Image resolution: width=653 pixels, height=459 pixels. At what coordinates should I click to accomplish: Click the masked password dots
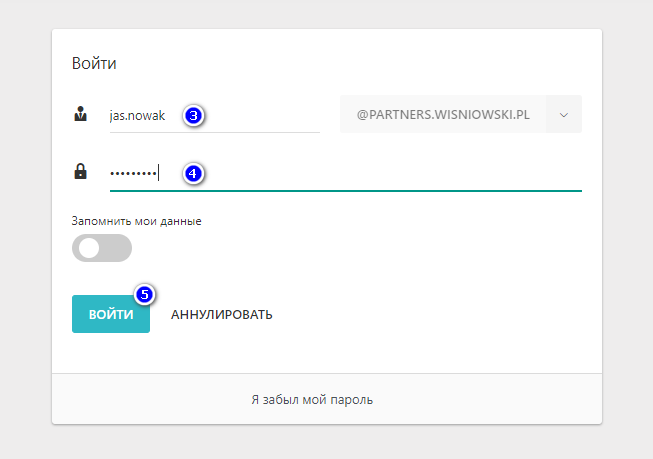(133, 173)
